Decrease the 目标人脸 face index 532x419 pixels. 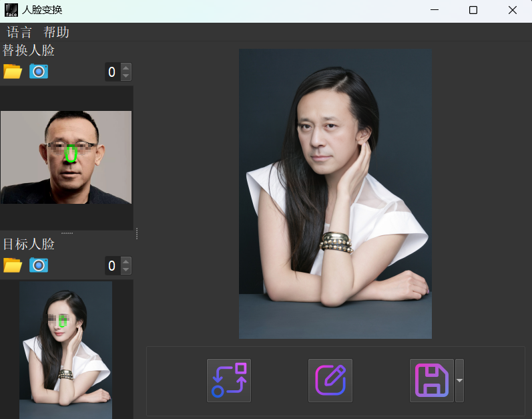click(126, 270)
